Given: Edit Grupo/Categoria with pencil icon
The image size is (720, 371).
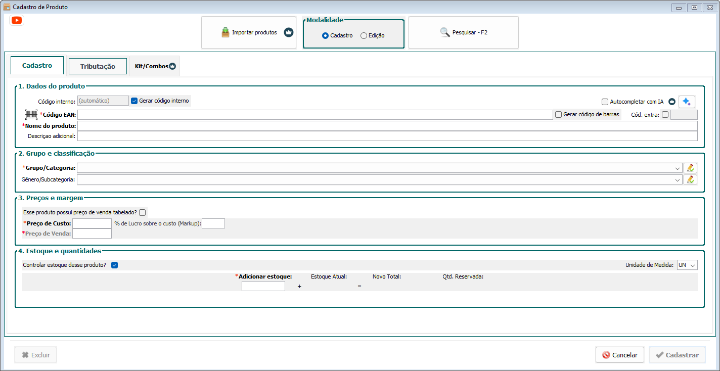Looking at the screenshot, I should pos(690,168).
